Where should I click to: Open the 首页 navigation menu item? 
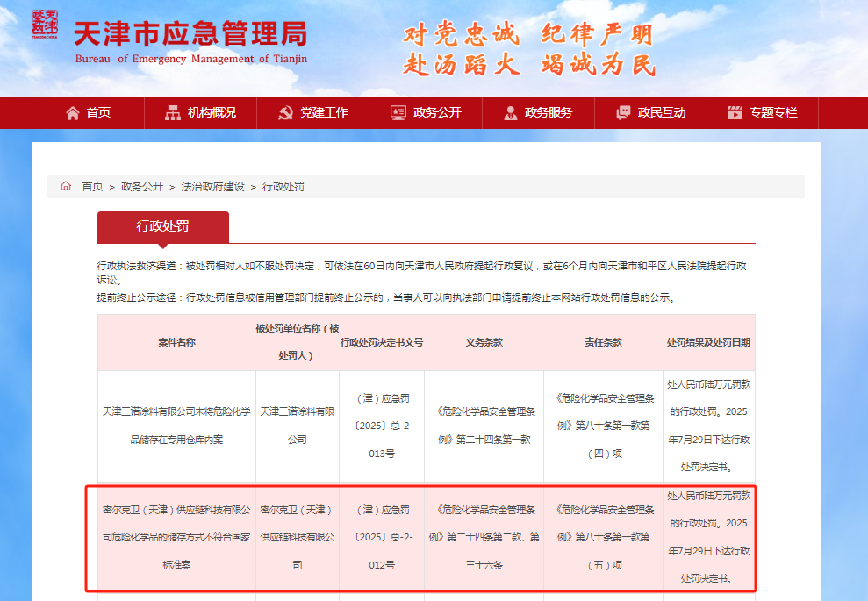point(88,113)
